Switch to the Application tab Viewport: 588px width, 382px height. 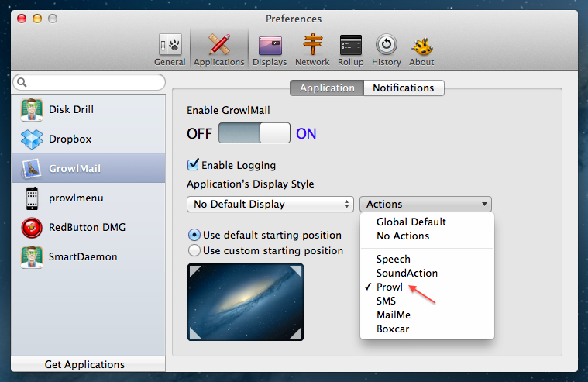click(x=327, y=88)
